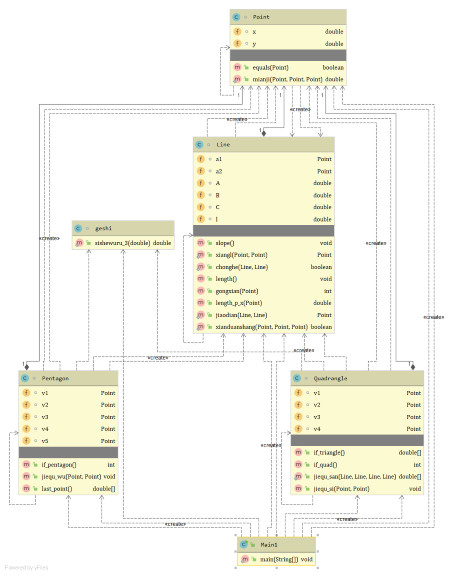Click the field icon beside a1 in Line
The image size is (455, 575).
(x=201, y=159)
